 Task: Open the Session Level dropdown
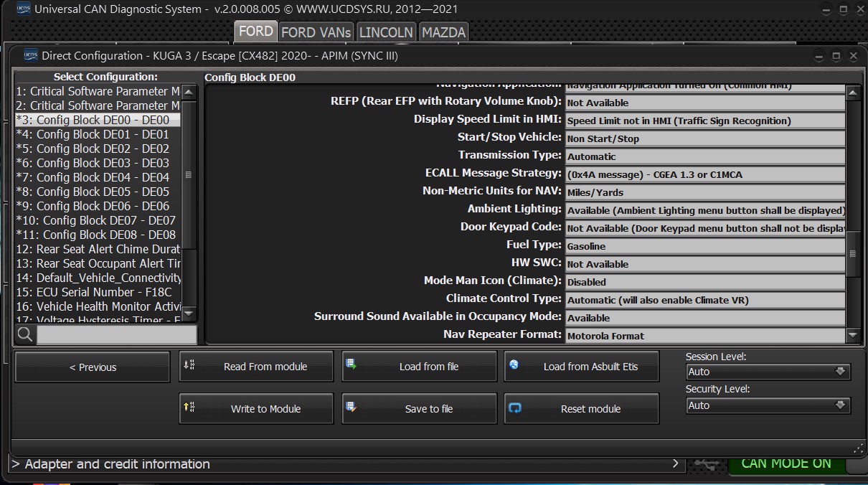tap(768, 372)
